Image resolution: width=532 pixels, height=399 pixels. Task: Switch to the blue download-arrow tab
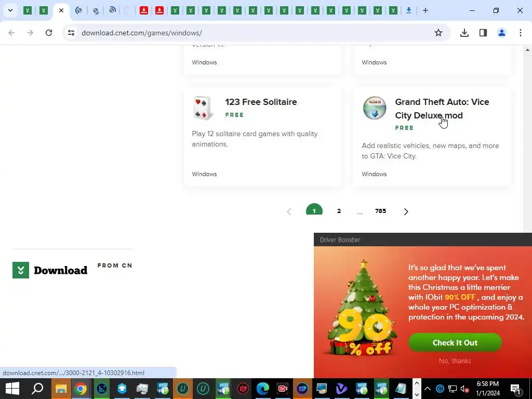(409, 10)
